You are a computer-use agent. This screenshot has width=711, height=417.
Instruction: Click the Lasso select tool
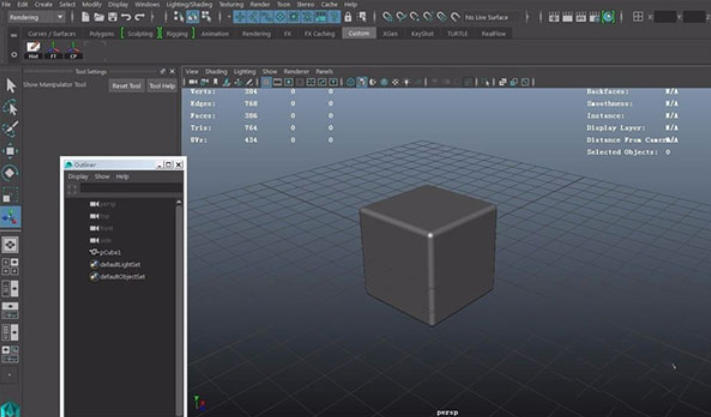pyautogui.click(x=10, y=108)
